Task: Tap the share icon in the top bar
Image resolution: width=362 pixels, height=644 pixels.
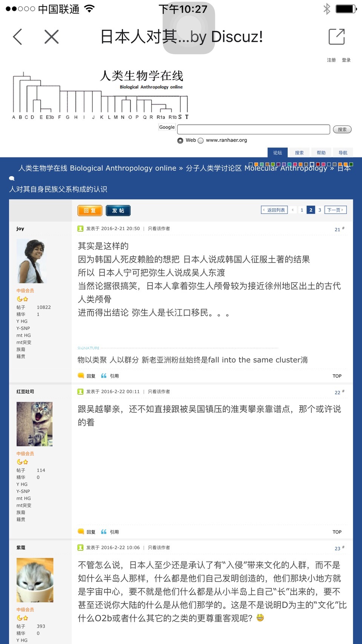Action: pyautogui.click(x=337, y=37)
